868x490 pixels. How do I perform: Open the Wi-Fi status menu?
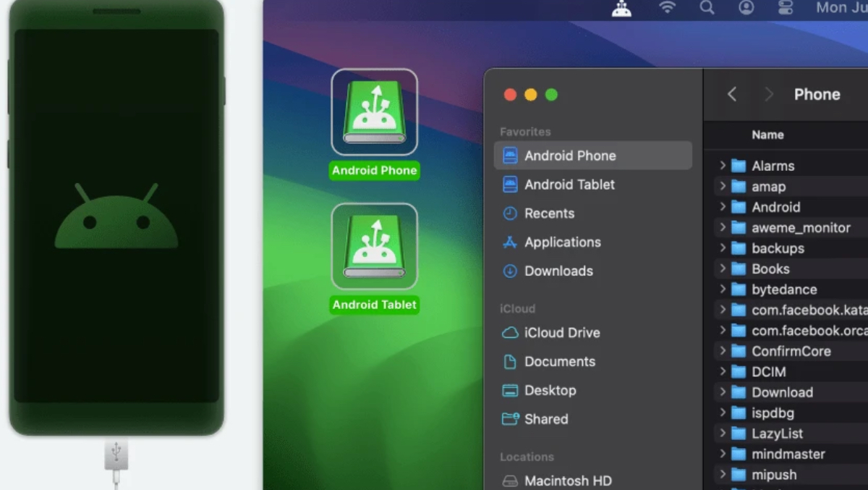pos(667,8)
